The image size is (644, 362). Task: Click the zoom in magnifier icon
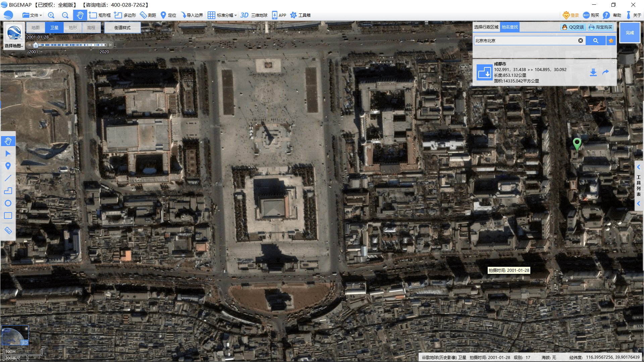click(51, 15)
